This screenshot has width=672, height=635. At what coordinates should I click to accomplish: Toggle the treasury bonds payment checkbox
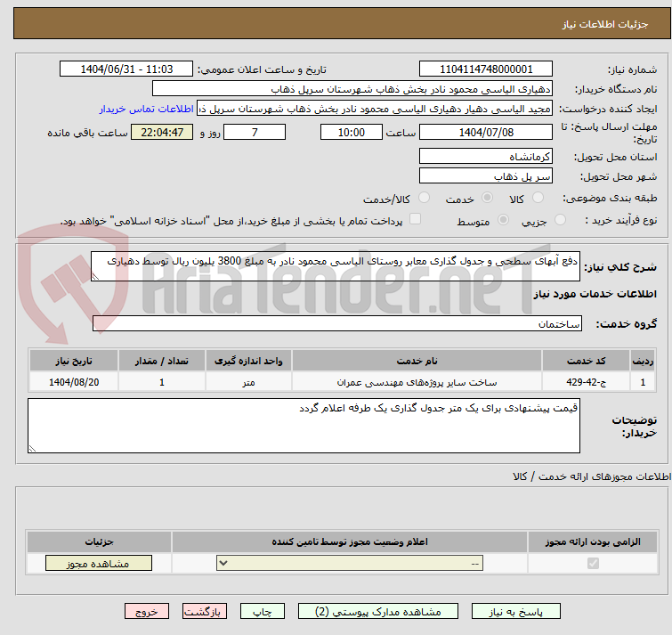[x=415, y=220]
